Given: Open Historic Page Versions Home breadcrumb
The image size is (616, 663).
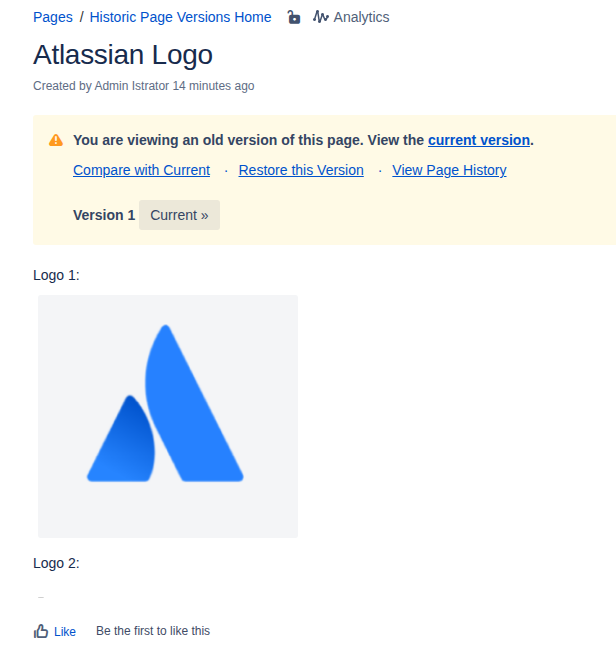Looking at the screenshot, I should tap(180, 17).
